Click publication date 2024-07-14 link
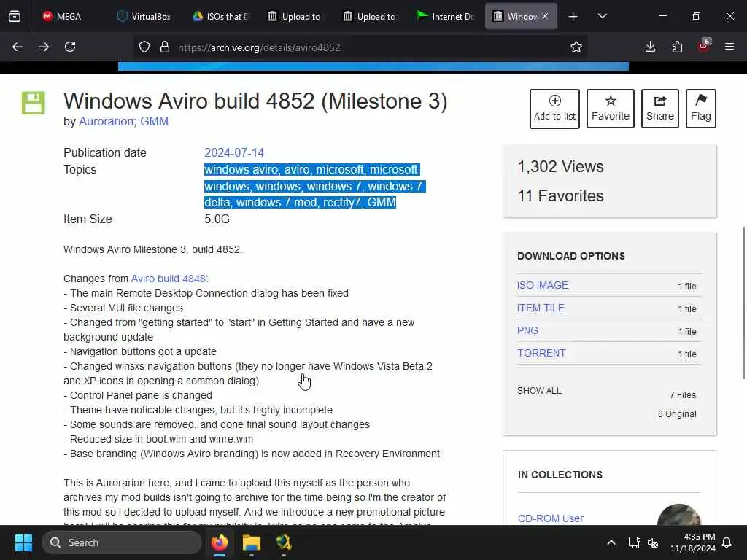 pyautogui.click(x=234, y=153)
